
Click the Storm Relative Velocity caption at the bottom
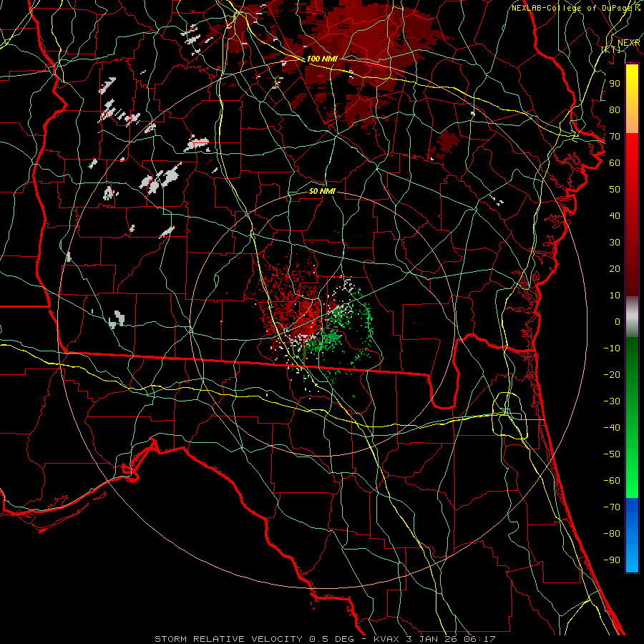(326, 639)
